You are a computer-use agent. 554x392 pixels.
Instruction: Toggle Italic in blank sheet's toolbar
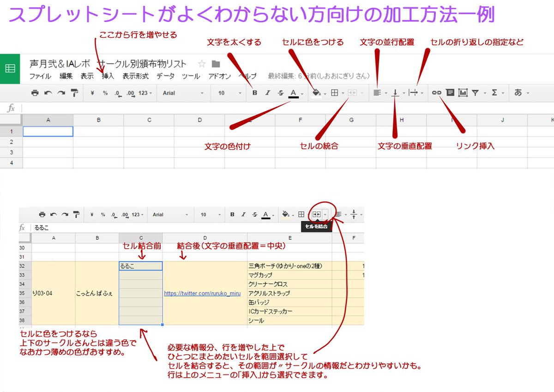[268, 93]
